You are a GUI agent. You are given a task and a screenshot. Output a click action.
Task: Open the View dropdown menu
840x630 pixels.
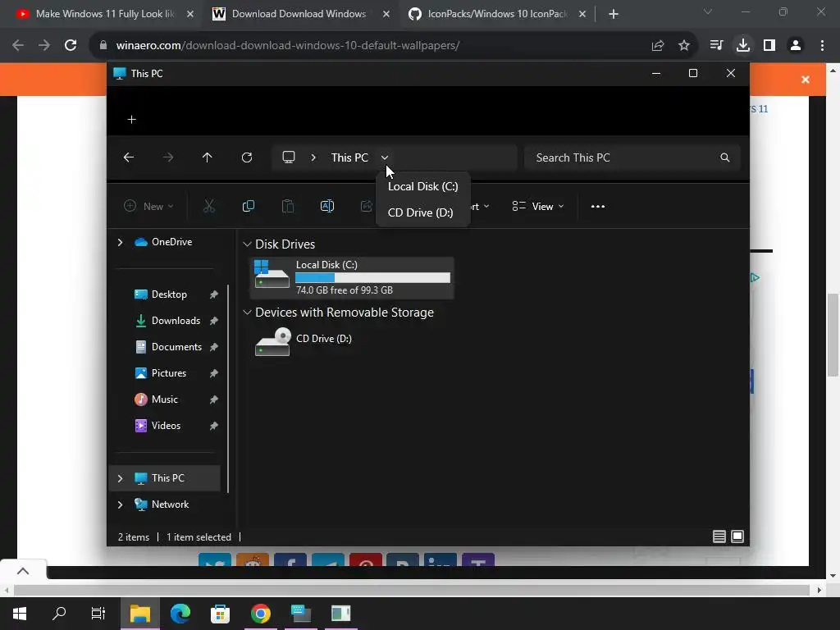[x=538, y=206]
